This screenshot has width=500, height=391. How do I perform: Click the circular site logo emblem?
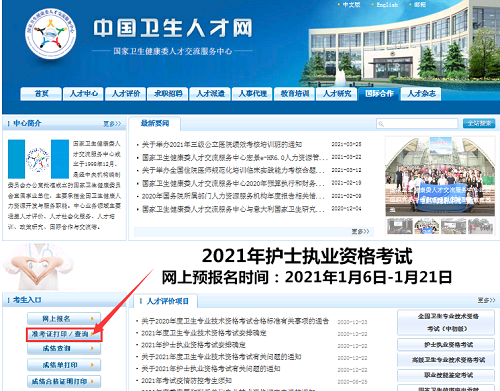click(51, 34)
